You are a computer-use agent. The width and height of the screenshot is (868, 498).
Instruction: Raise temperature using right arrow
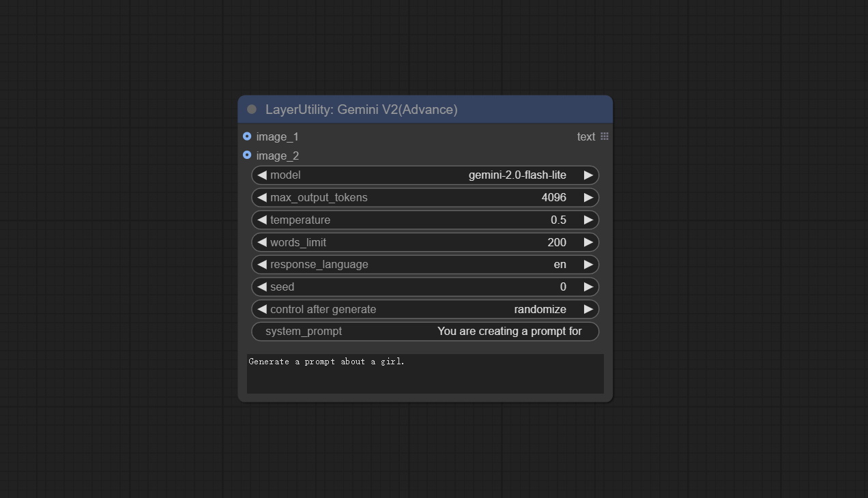[588, 220]
